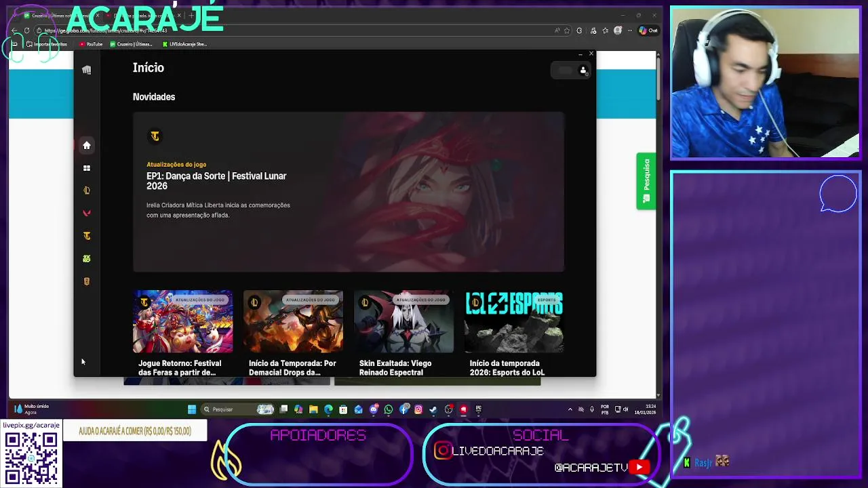Click the volume icon in system tray

(625, 409)
